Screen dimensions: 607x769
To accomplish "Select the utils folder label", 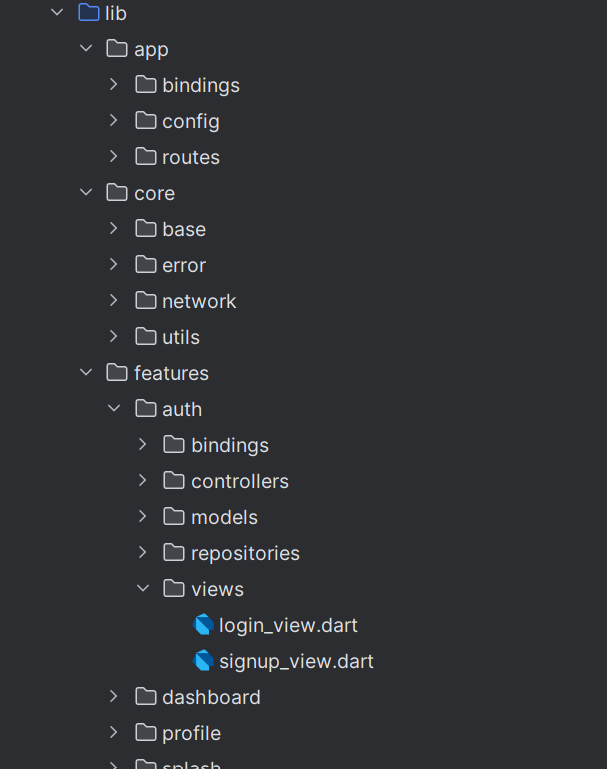I will [181, 337].
